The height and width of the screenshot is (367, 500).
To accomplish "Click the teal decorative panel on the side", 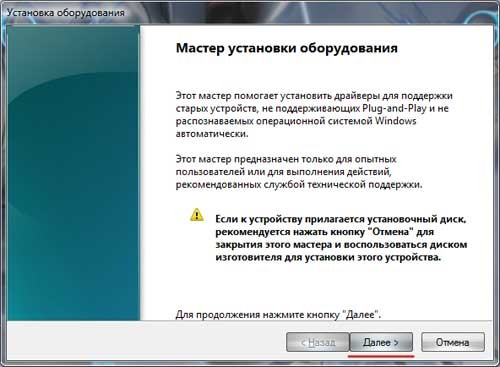I will pos(73,173).
